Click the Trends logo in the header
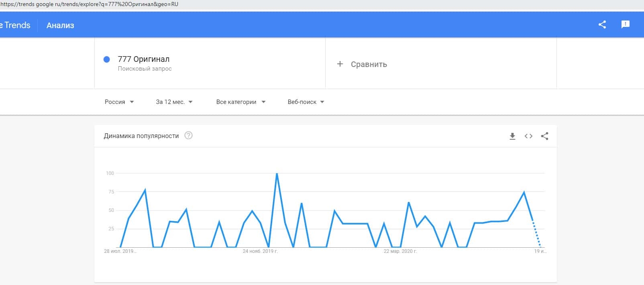The width and height of the screenshot is (644, 285). tap(16, 25)
